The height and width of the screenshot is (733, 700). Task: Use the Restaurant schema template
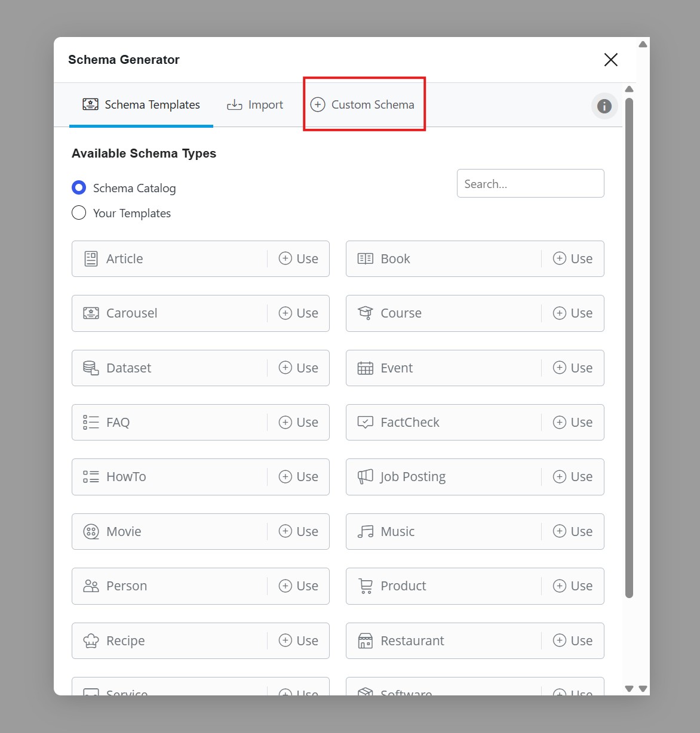[573, 641]
